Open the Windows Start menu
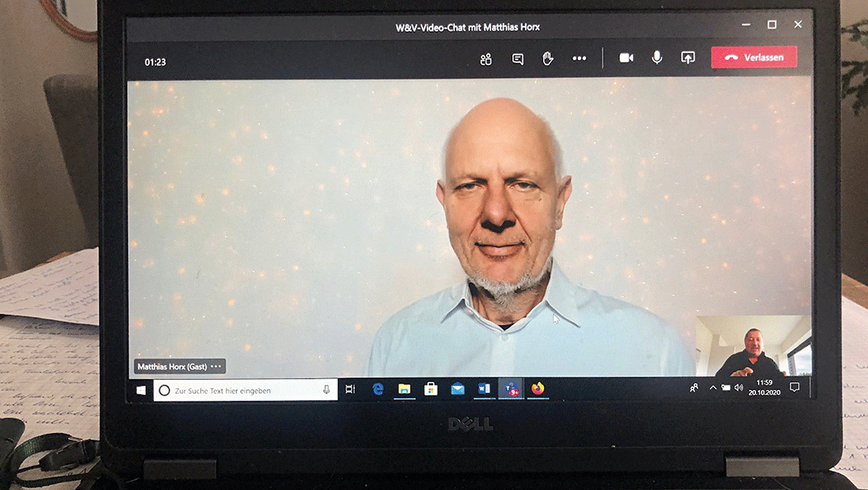Viewport: 868px width, 490px height. tap(141, 390)
